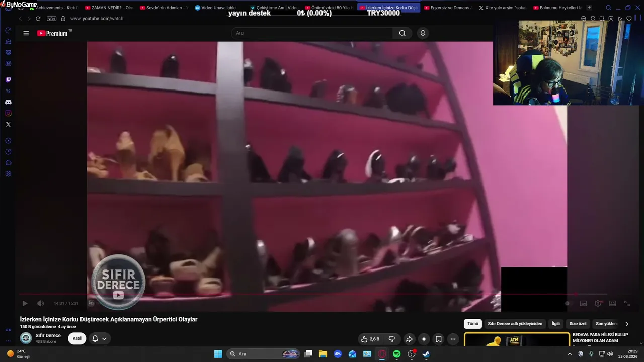The height and width of the screenshot is (362, 644).
Task: Click the sparkle Ask icon below video
Action: point(424,339)
